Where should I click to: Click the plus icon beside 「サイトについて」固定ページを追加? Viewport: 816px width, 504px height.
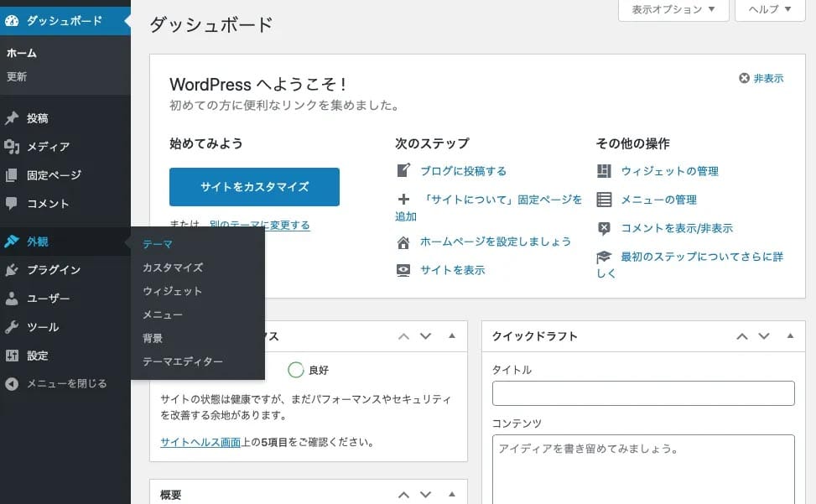click(x=403, y=200)
